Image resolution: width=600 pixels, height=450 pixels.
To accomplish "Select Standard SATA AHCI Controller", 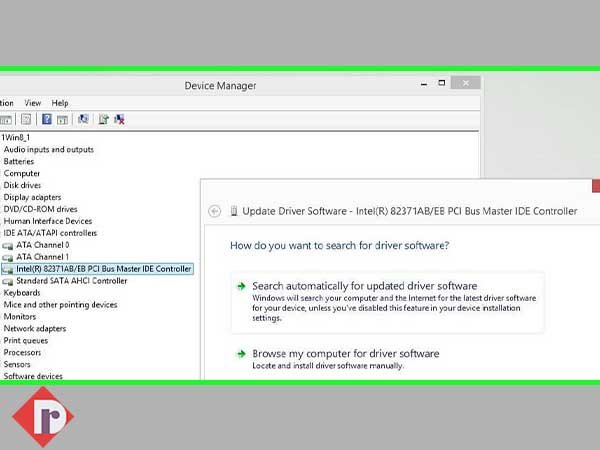I will pyautogui.click(x=72, y=281).
